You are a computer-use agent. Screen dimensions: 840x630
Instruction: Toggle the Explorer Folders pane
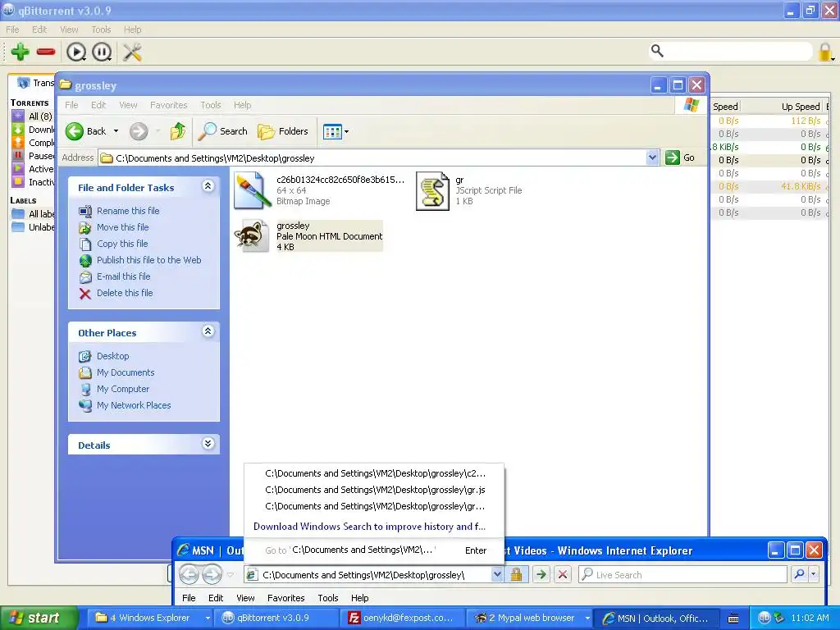coord(283,131)
